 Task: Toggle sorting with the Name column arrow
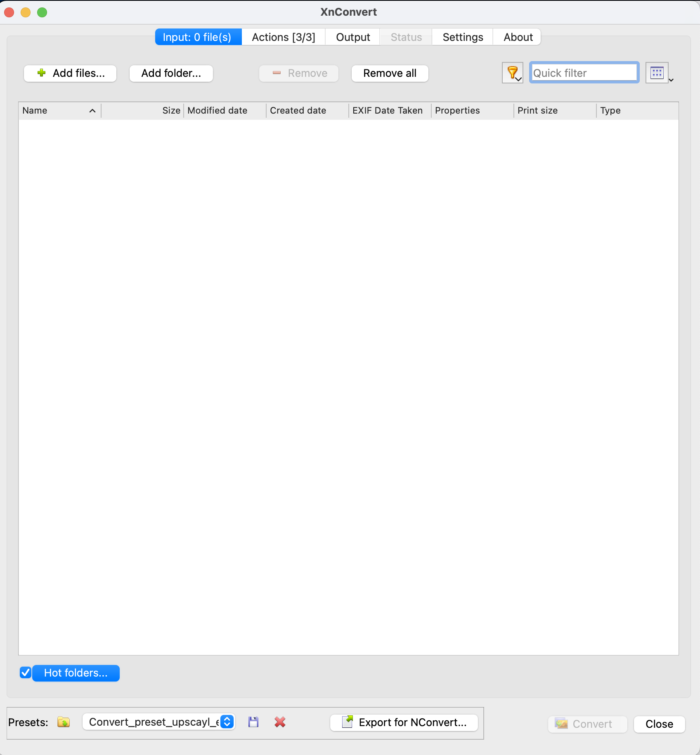(92, 110)
